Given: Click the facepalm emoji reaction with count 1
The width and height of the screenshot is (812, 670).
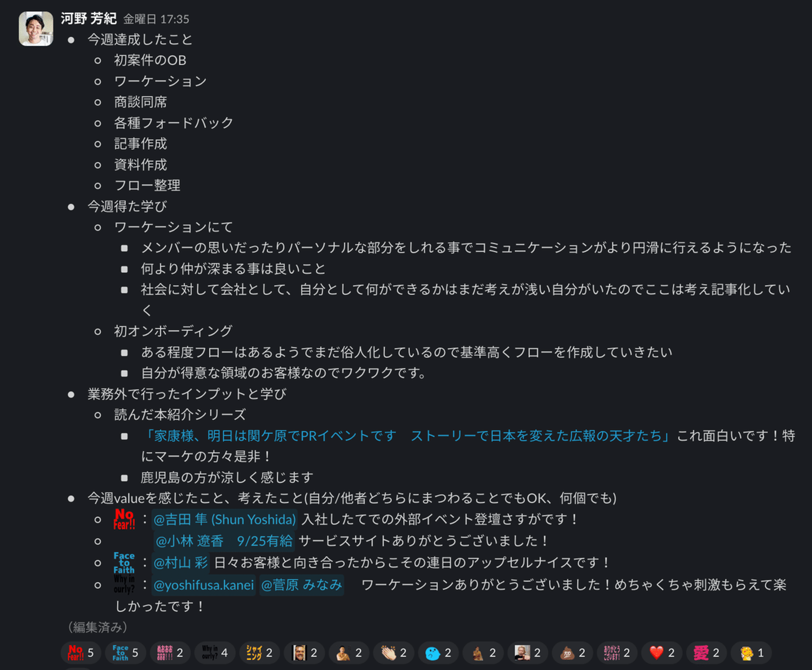Looking at the screenshot, I should point(751,653).
